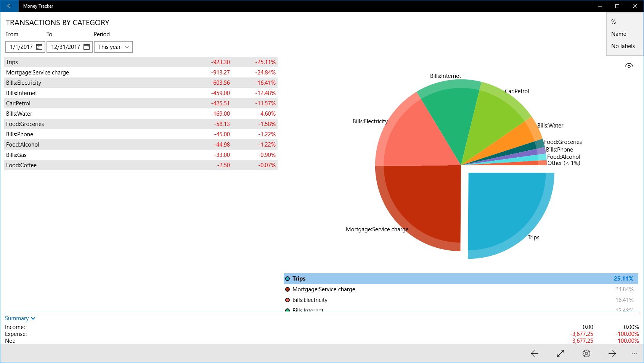Open report settings gear
Viewport: 644px width, 363px height.
coord(586,353)
